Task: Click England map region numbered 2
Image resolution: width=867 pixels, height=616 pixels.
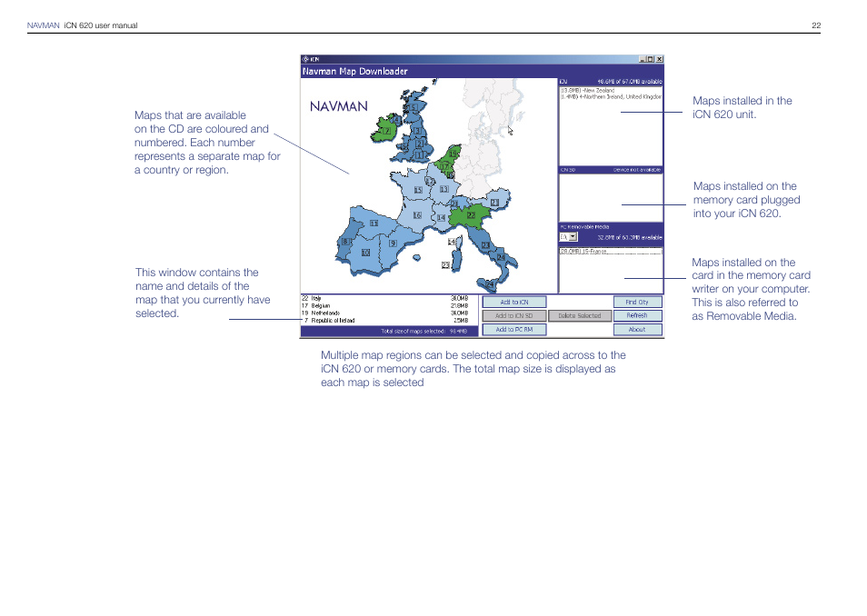Action: [x=419, y=144]
